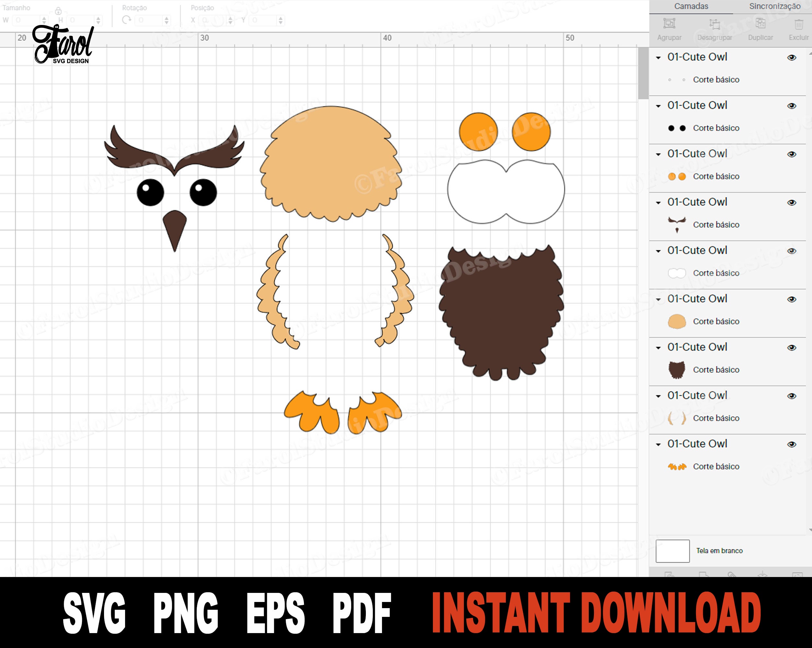Switch to the Camadas tab

click(691, 6)
